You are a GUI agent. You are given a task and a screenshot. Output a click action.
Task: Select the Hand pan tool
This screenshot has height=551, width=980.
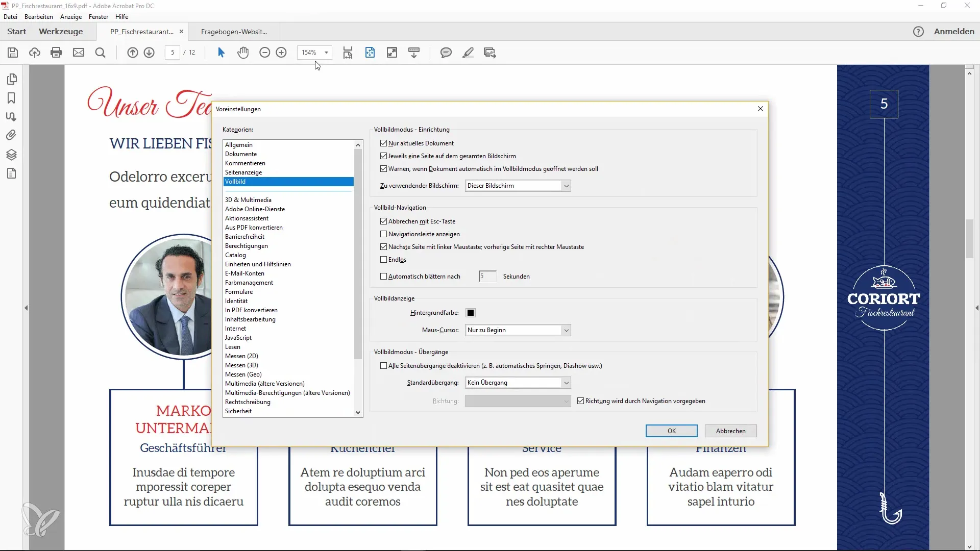click(243, 53)
